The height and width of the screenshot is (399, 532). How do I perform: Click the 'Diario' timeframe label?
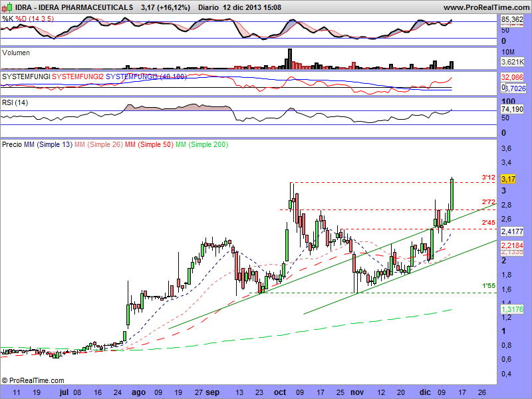coord(208,7)
